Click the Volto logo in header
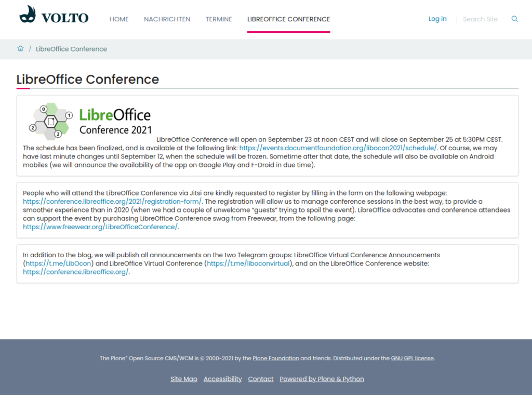 pyautogui.click(x=54, y=15)
